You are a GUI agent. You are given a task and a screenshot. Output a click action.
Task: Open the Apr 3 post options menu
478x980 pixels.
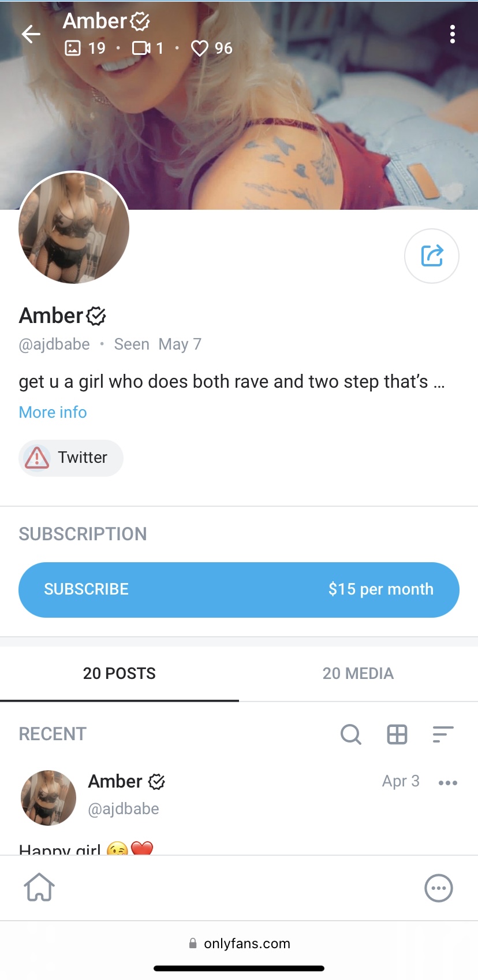pyautogui.click(x=447, y=783)
